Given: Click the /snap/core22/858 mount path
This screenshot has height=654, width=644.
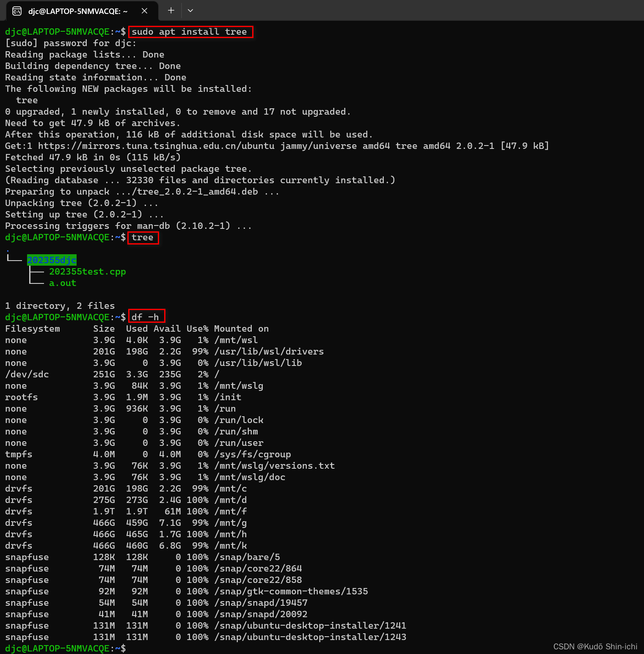Looking at the screenshot, I should coord(258,580).
